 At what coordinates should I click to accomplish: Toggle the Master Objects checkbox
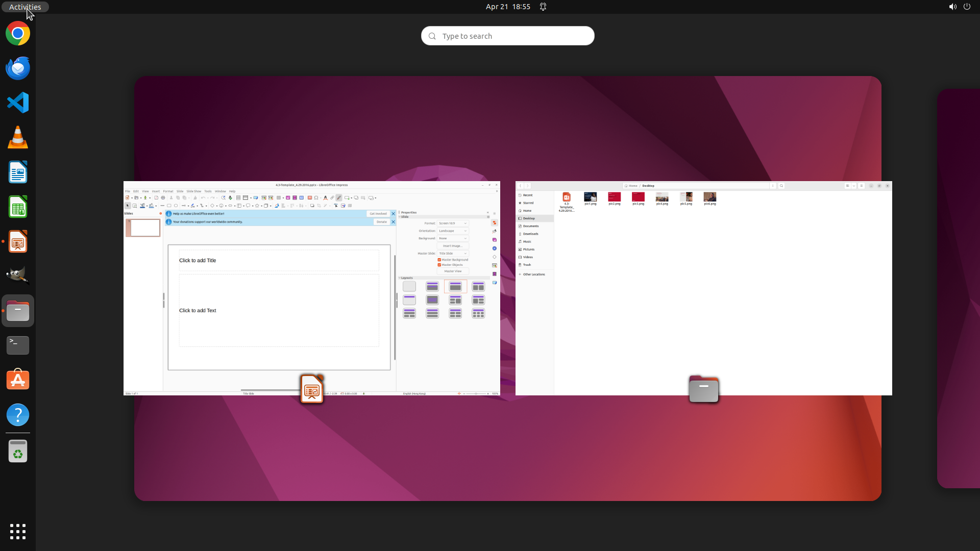[x=439, y=265]
